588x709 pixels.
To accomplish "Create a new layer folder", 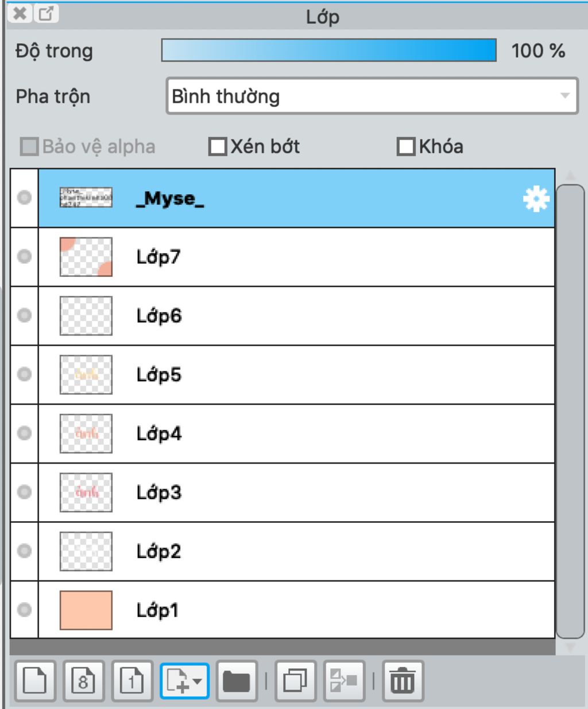I will click(236, 681).
